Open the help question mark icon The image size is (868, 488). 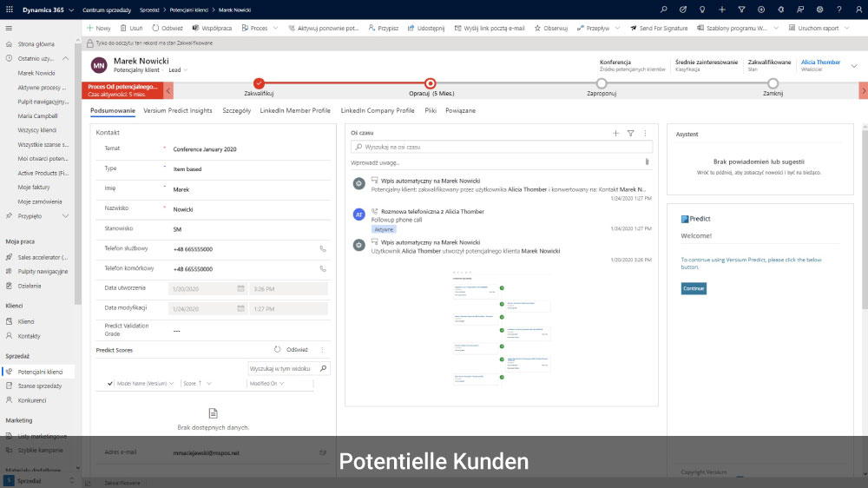click(x=838, y=10)
